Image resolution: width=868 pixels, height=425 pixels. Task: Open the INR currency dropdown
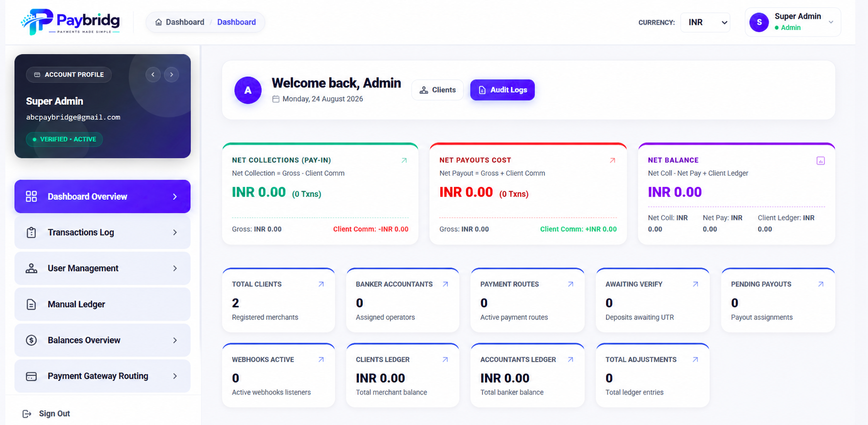[705, 22]
